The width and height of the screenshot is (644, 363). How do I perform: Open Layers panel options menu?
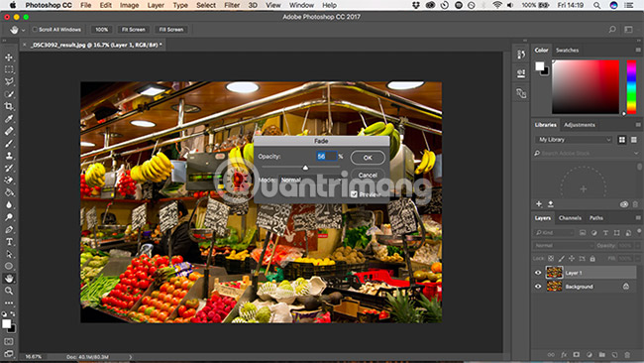click(638, 217)
